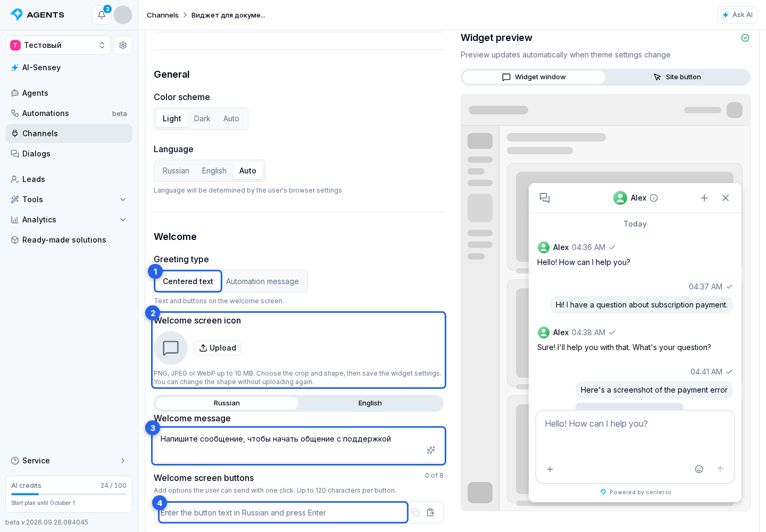Open workspace settings gear icon
The image size is (766, 532).
coord(123,45)
